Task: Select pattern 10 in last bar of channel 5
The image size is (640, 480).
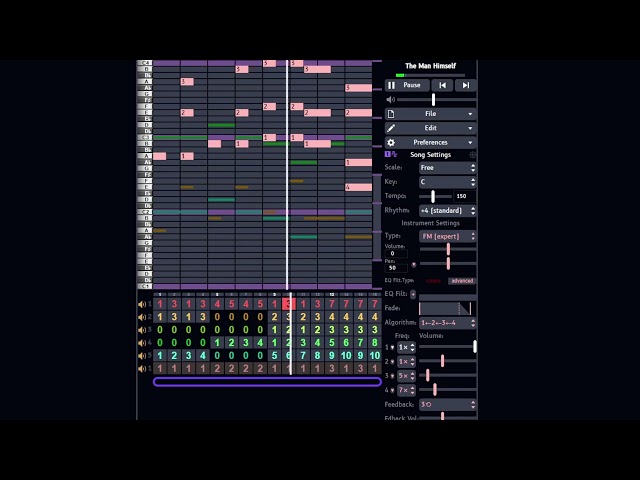Action: click(x=375, y=356)
